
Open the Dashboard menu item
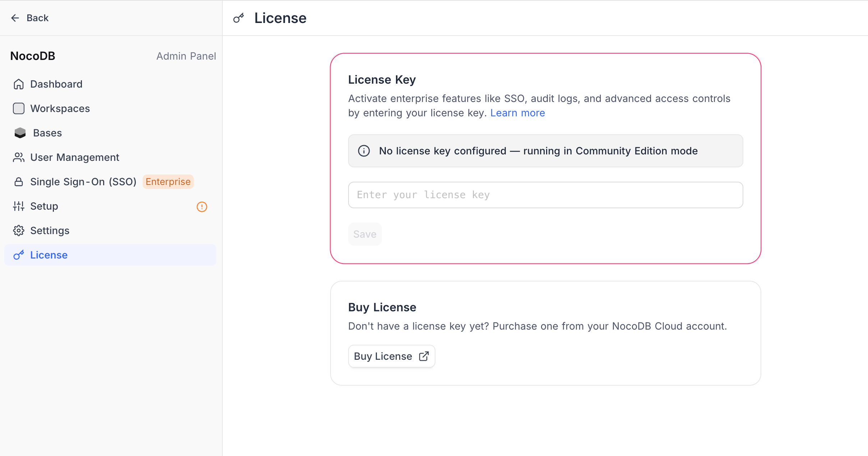pyautogui.click(x=110, y=84)
